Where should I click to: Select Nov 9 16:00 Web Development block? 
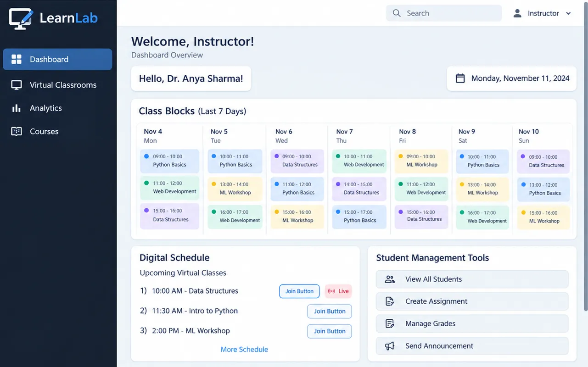[482, 217]
